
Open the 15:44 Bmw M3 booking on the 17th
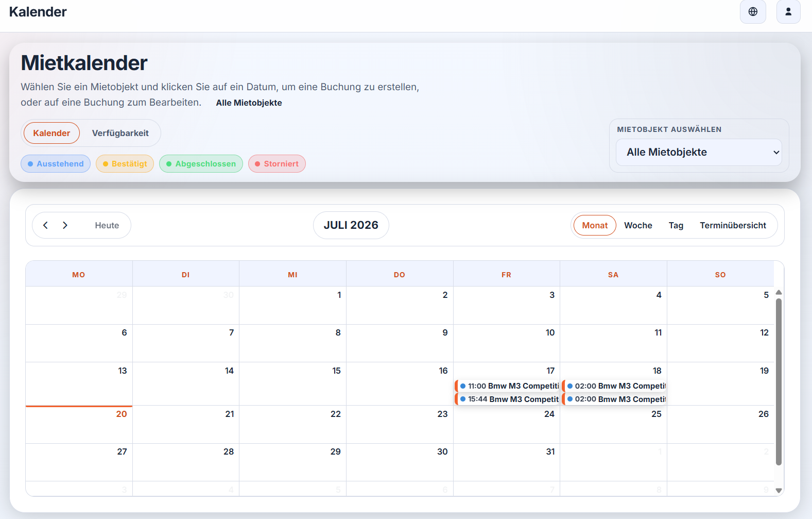click(x=507, y=399)
